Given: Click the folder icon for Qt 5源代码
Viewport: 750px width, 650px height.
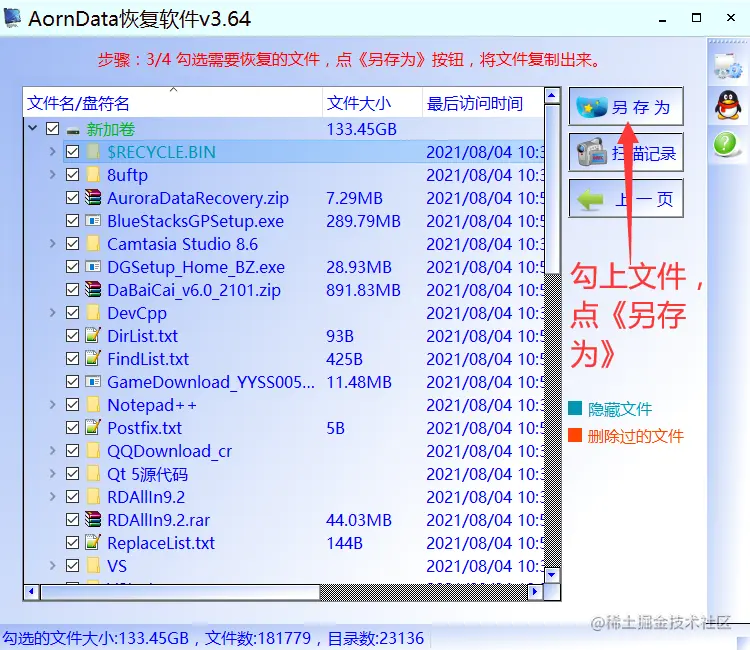Looking at the screenshot, I should 93,474.
